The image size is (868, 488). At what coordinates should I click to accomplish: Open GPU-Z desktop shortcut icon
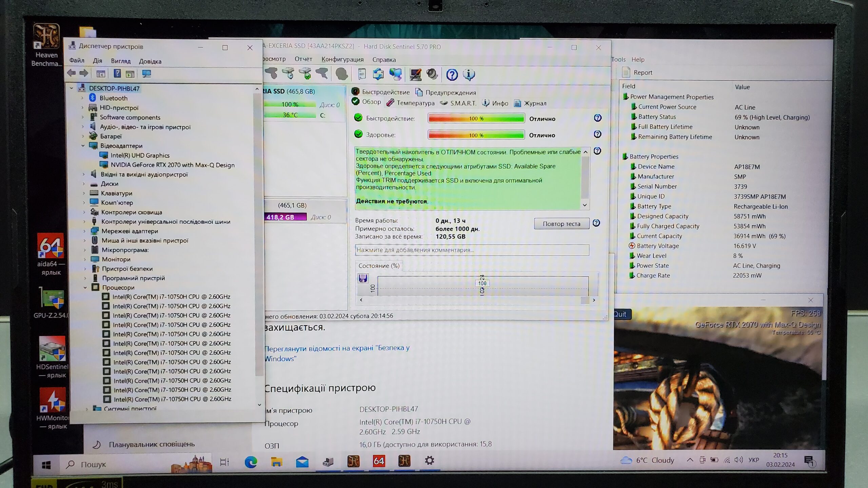[x=52, y=299]
